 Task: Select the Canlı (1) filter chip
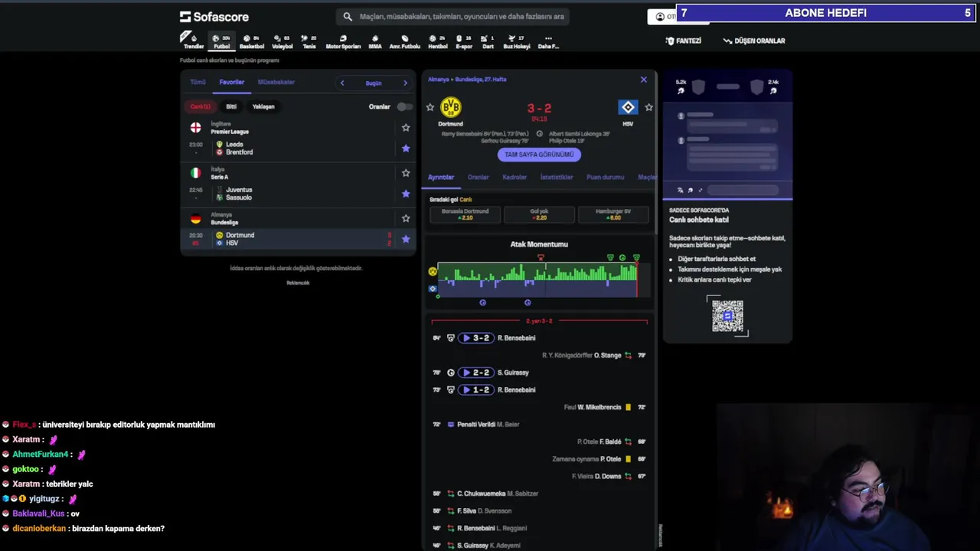200,106
